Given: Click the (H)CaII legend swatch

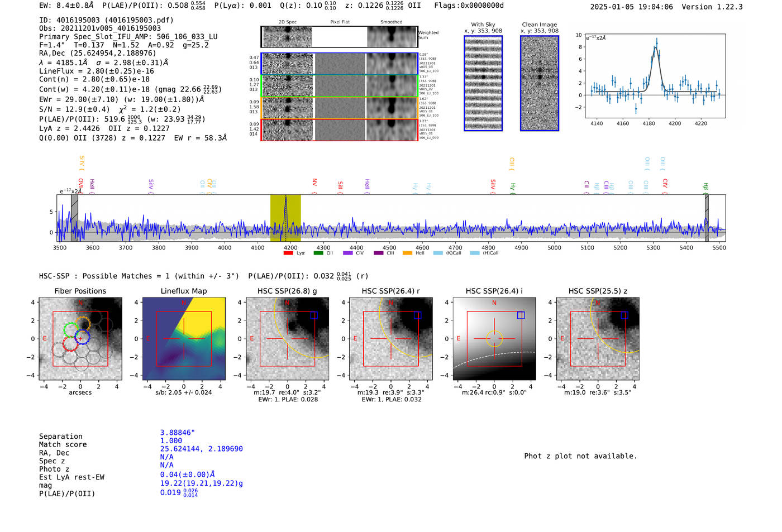Looking at the screenshot, I should click(x=475, y=253).
